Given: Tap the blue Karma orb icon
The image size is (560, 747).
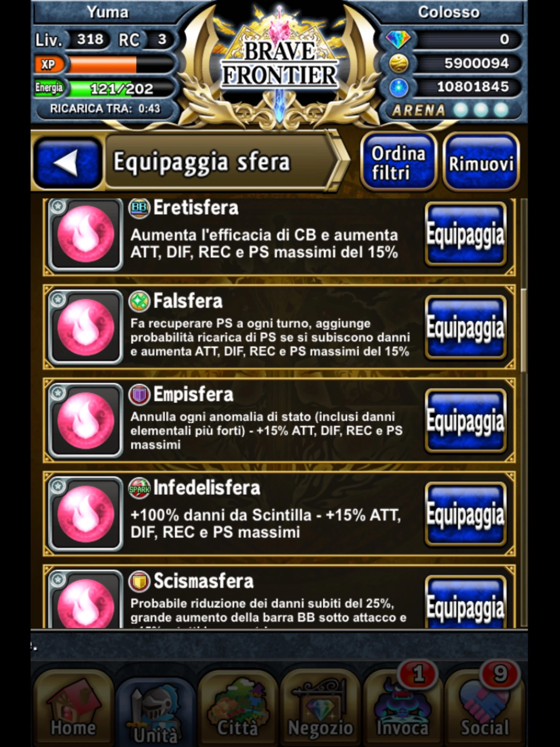Looking at the screenshot, I should pyautogui.click(x=398, y=87).
